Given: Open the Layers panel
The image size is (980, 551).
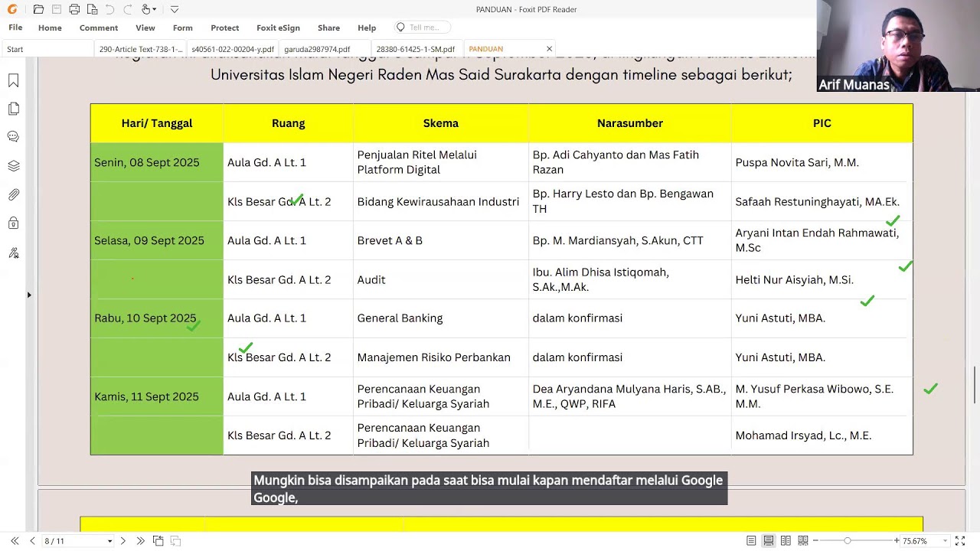Looking at the screenshot, I should tap(13, 166).
